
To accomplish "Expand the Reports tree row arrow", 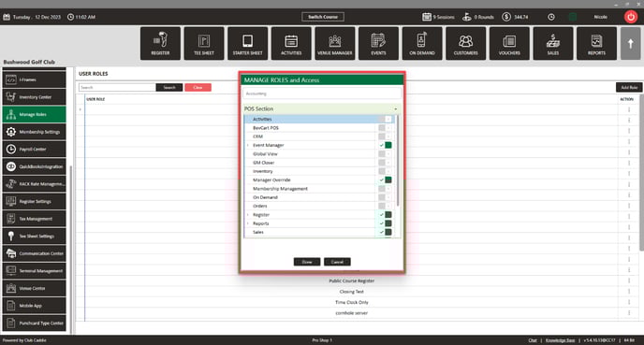I will (x=248, y=223).
